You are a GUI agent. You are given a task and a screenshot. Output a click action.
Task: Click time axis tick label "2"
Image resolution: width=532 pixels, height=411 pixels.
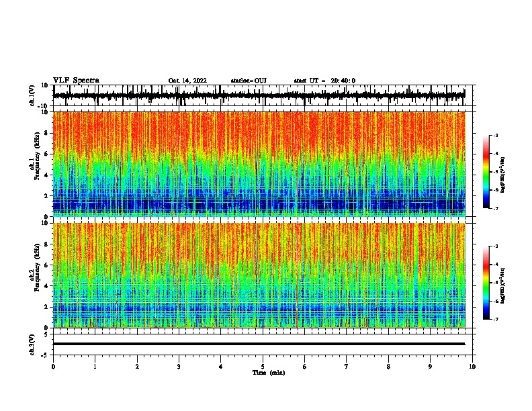click(137, 367)
